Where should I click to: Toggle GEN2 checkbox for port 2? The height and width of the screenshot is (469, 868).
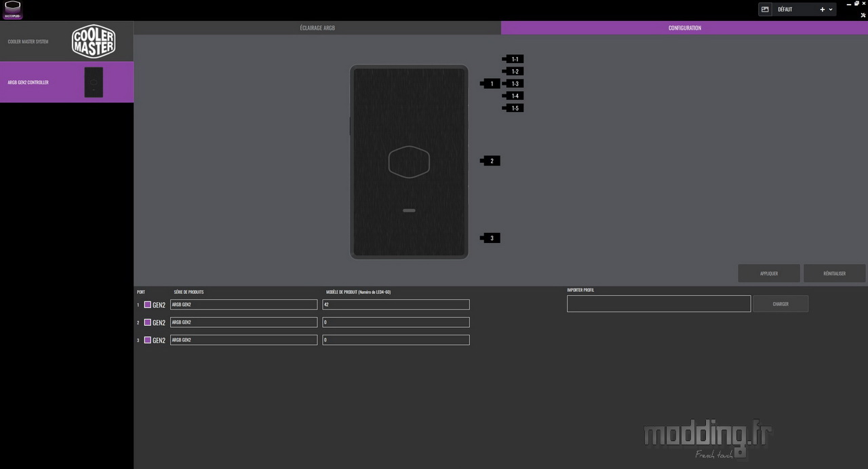(x=147, y=322)
